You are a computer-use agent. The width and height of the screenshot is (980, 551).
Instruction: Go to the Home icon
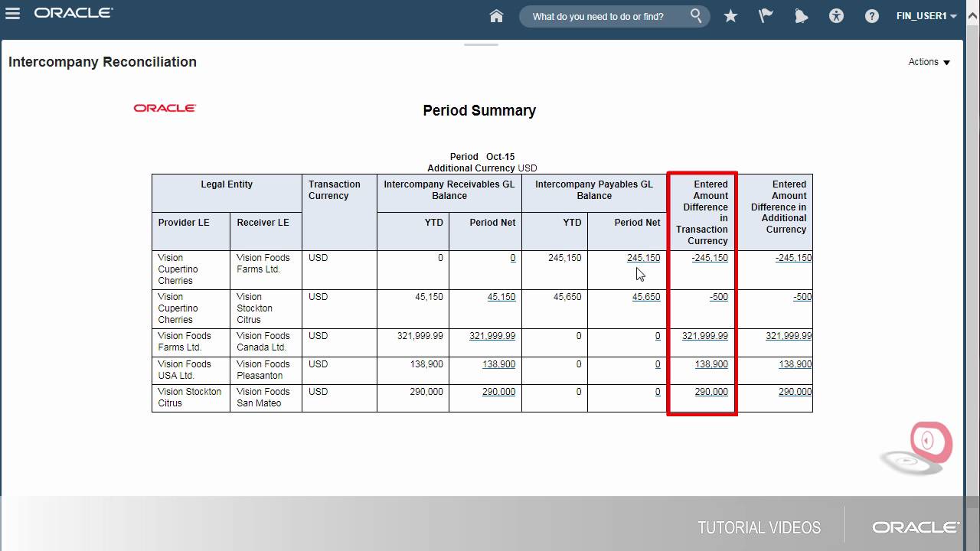pos(496,16)
